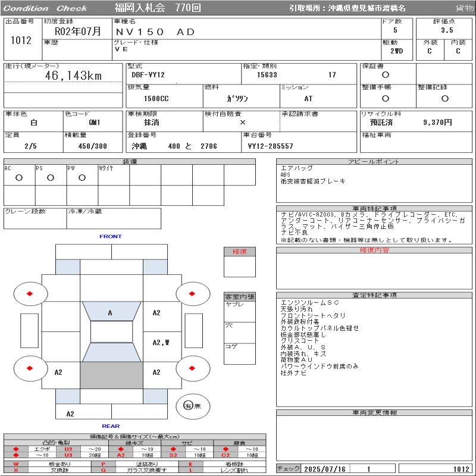Click the circle mark under PS

coord(51,177)
